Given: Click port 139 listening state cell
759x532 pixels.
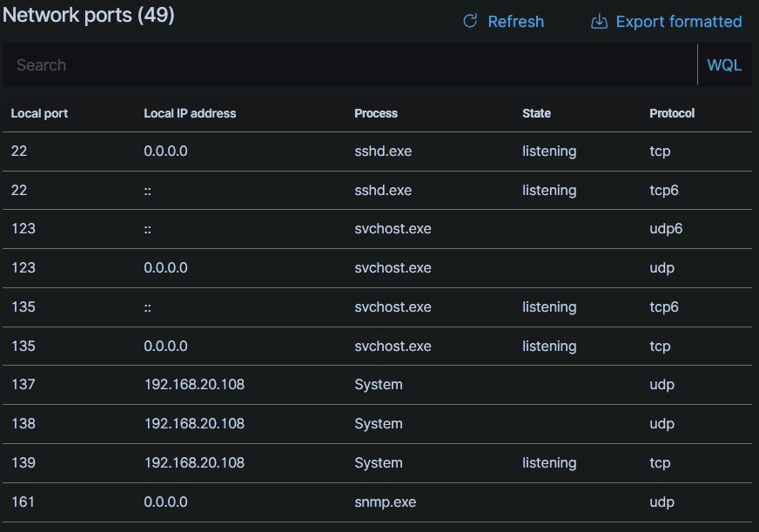Looking at the screenshot, I should pos(549,463).
